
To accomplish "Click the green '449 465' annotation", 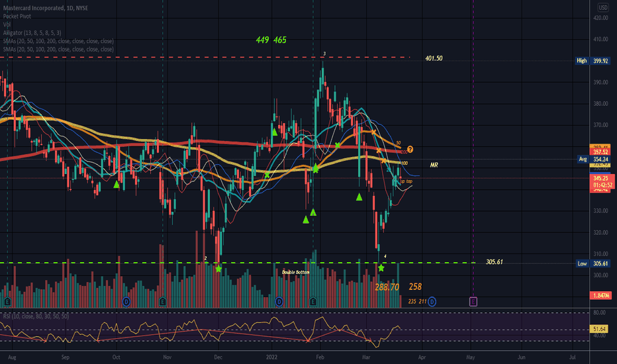I will [x=271, y=40].
